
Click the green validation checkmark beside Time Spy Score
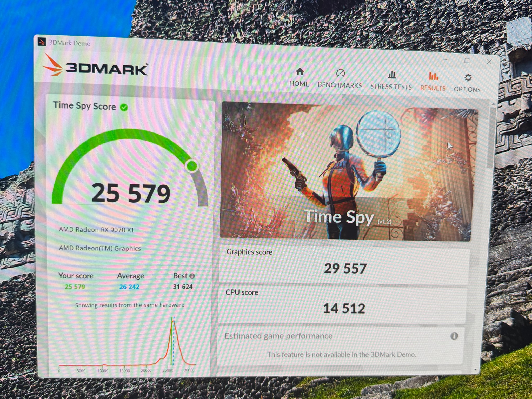pos(124,107)
